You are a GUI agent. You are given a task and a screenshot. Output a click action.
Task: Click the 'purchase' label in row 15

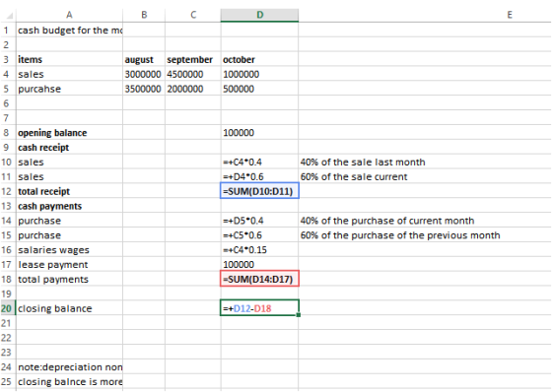point(39,235)
